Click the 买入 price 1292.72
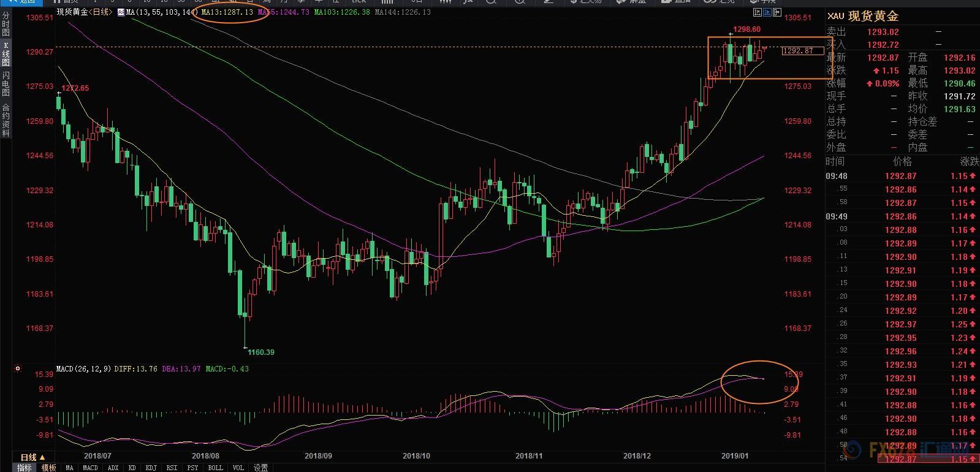 [x=883, y=45]
